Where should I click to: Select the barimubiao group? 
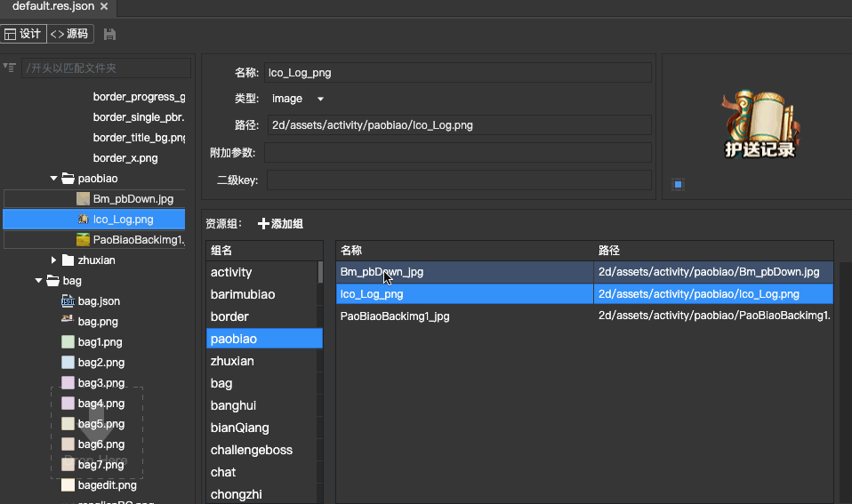pos(261,294)
